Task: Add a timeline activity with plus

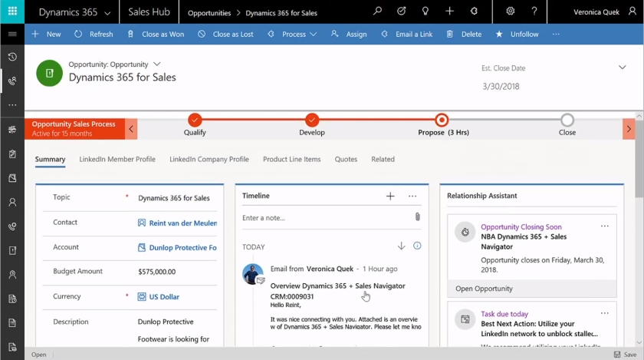Action: coord(390,197)
